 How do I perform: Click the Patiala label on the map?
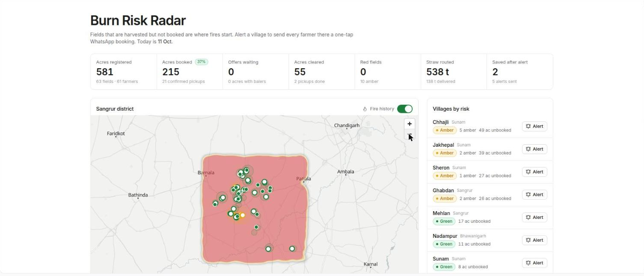(x=304, y=179)
